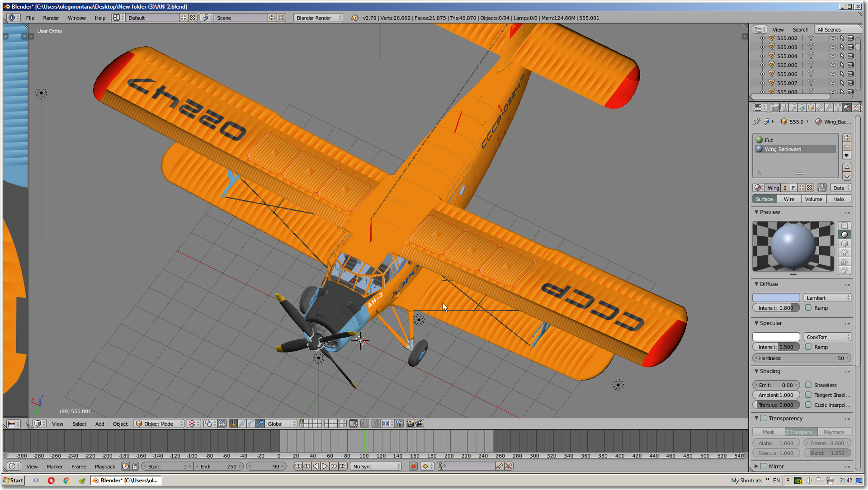This screenshot has height=490, width=868.
Task: Unlink the Wing material with X
Action: [810, 188]
